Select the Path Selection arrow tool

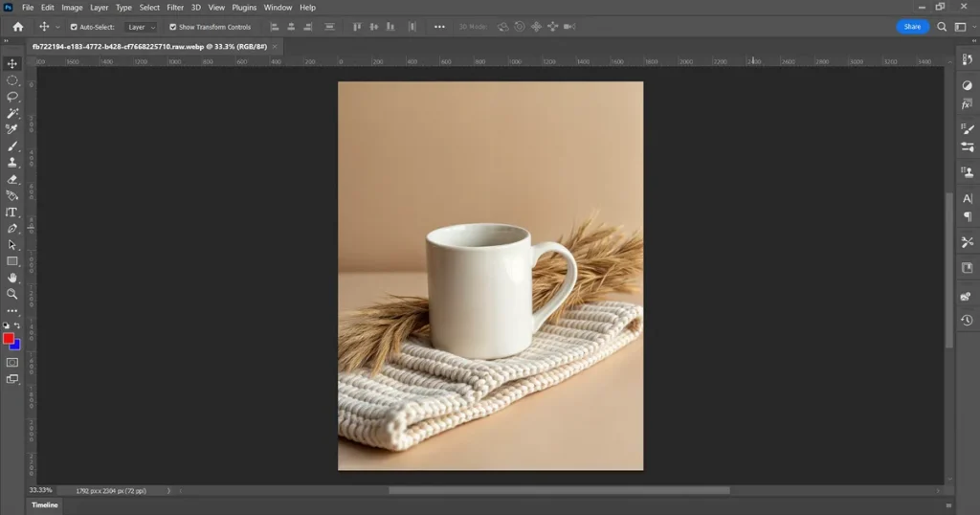tap(11, 245)
